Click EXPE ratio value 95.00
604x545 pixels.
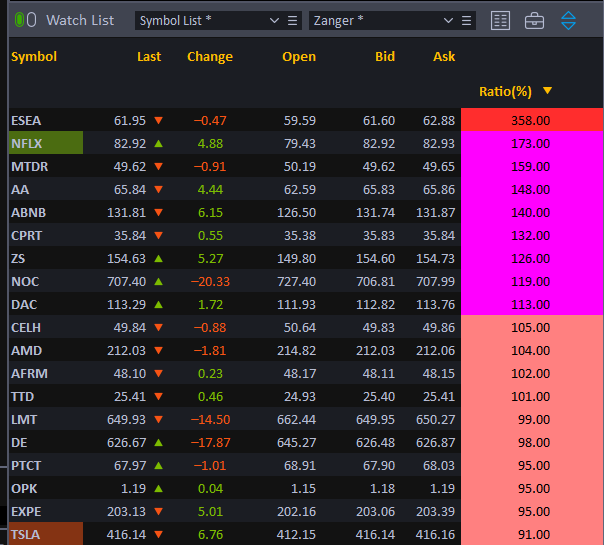pos(534,511)
